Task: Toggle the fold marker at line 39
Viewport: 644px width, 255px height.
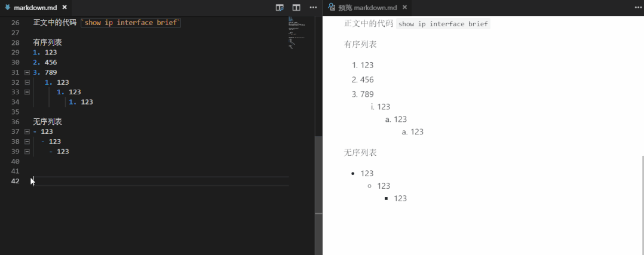Action: (27, 152)
